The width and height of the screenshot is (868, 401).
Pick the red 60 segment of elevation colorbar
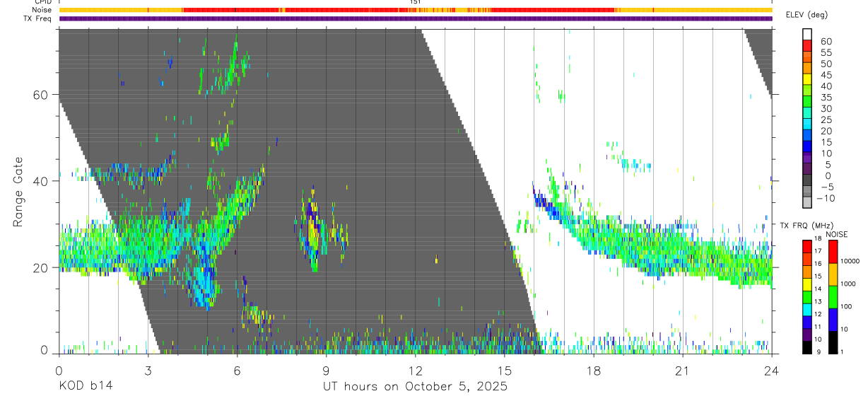click(807, 46)
